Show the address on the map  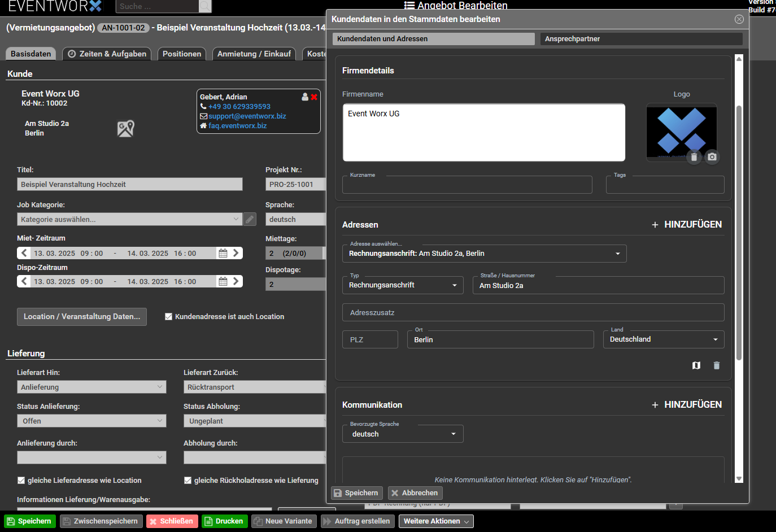(x=696, y=365)
